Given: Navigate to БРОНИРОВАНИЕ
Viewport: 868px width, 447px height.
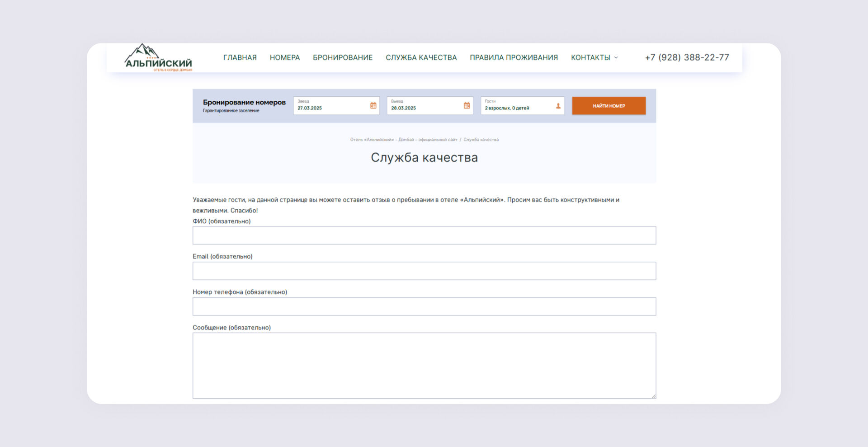Looking at the screenshot, I should 343,57.
